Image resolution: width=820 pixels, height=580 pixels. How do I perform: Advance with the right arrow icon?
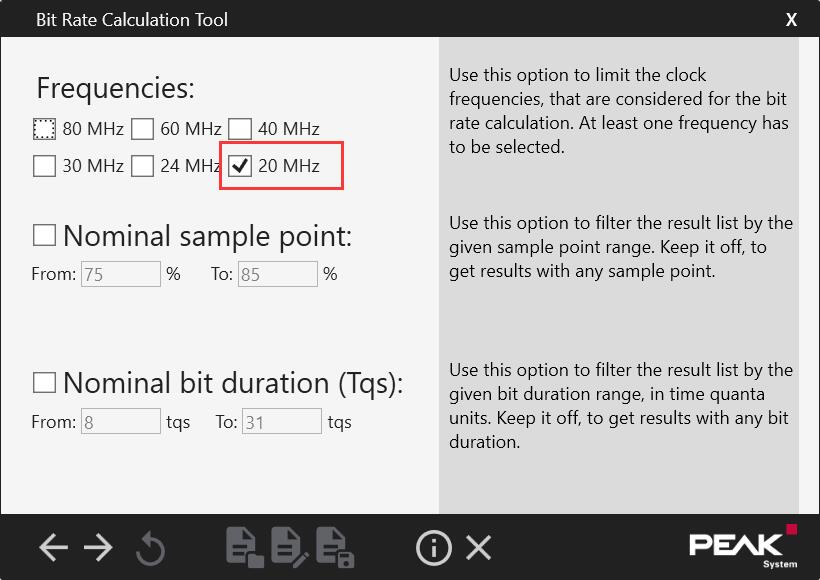pos(98,548)
